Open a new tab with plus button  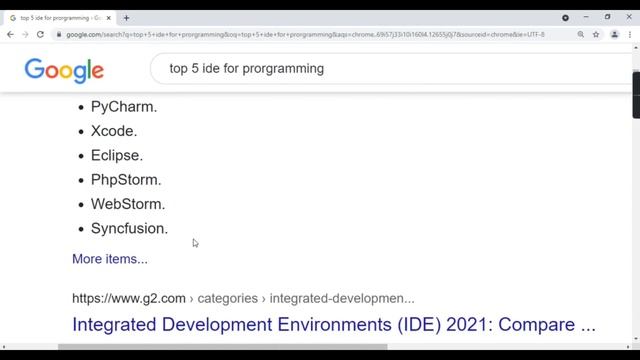127,18
